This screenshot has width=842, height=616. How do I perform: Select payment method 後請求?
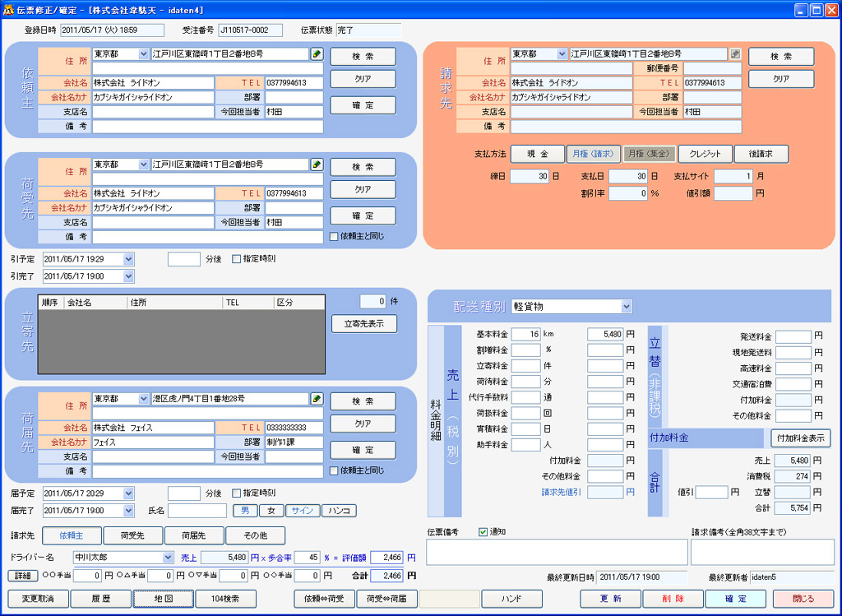click(x=761, y=154)
